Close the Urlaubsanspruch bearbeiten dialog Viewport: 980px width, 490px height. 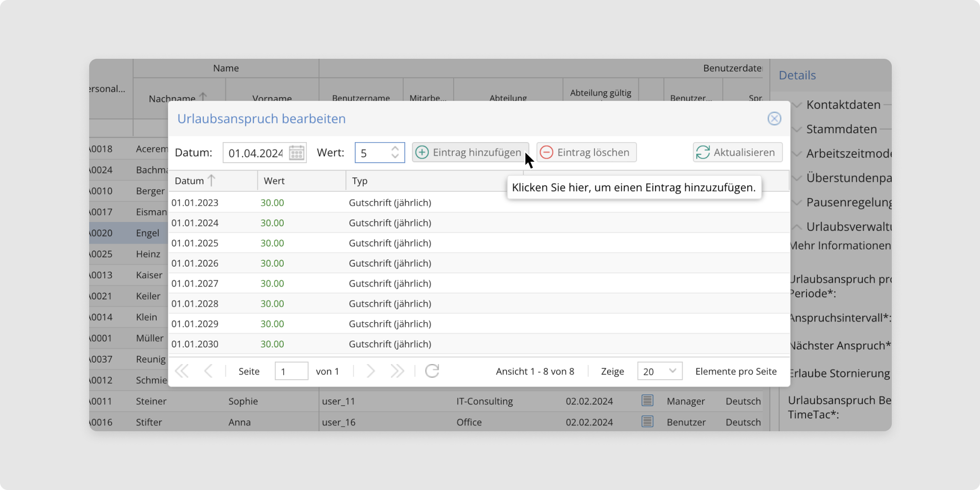pos(774,119)
